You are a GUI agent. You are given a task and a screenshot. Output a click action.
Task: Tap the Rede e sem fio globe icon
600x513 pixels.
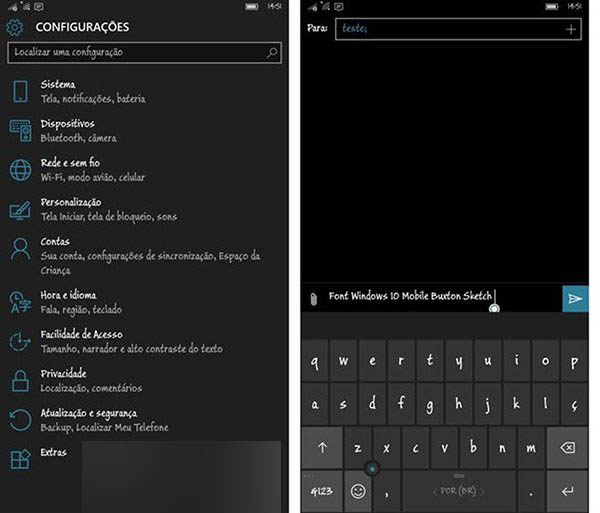click(20, 170)
